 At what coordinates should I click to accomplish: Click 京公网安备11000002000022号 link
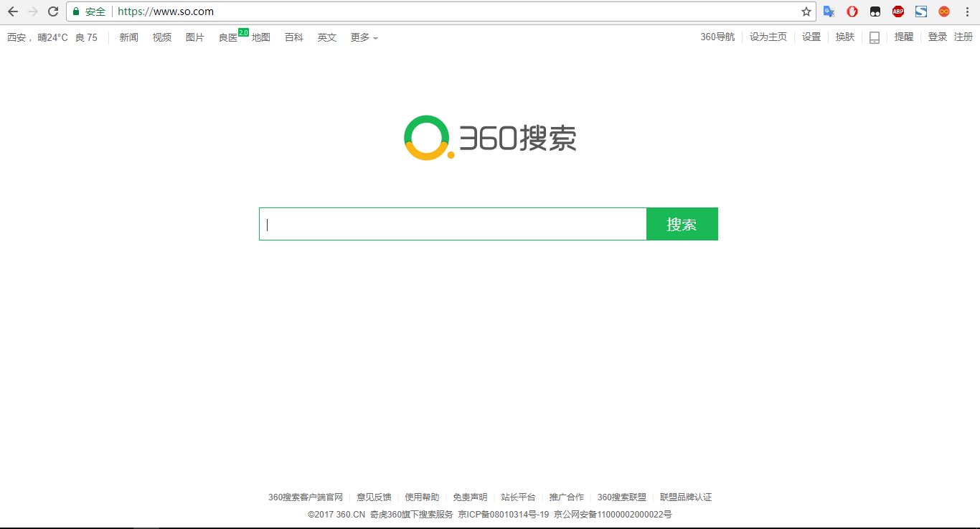[613, 515]
